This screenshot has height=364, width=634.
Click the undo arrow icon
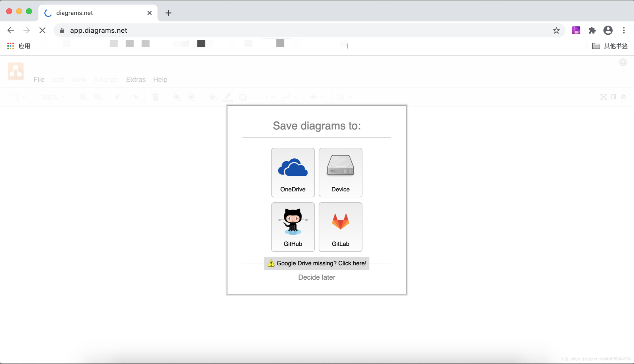pos(119,97)
